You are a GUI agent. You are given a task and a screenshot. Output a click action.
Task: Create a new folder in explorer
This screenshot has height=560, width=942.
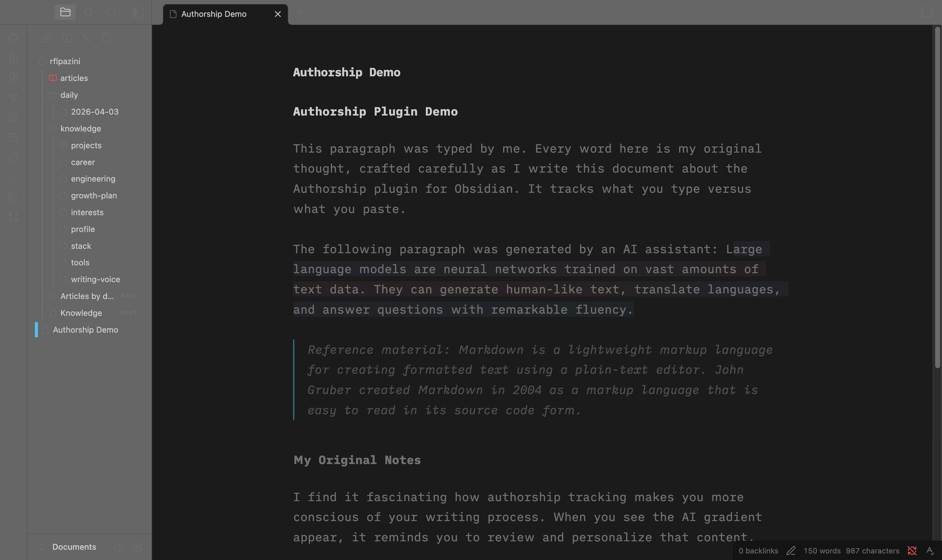pos(67,38)
